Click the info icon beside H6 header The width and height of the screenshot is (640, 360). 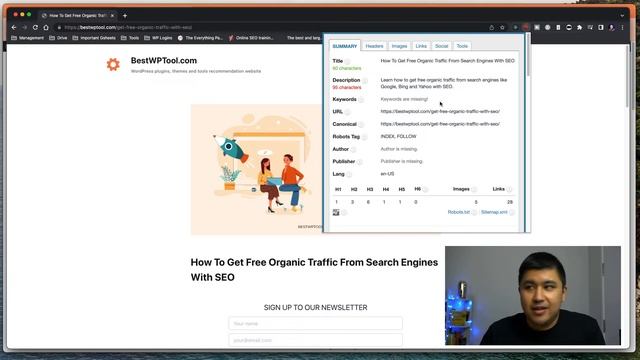(x=425, y=189)
